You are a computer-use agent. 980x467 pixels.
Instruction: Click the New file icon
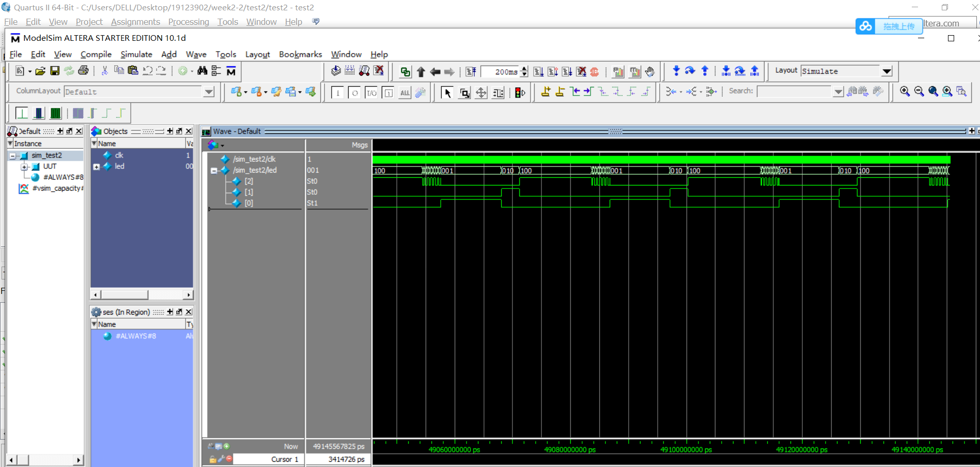click(x=20, y=71)
